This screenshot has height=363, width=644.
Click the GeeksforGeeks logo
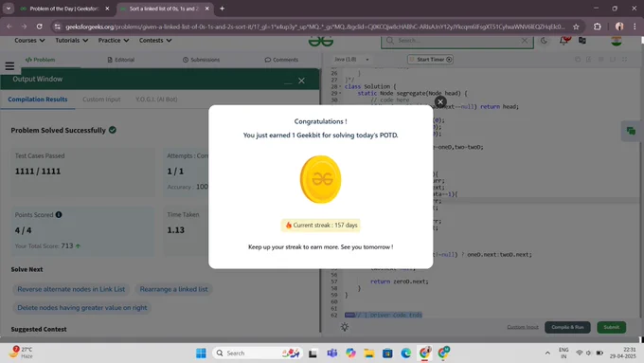[321, 41]
